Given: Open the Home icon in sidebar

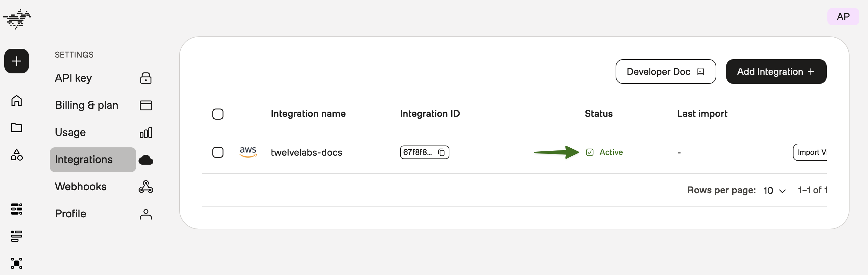Looking at the screenshot, I should click(x=17, y=101).
